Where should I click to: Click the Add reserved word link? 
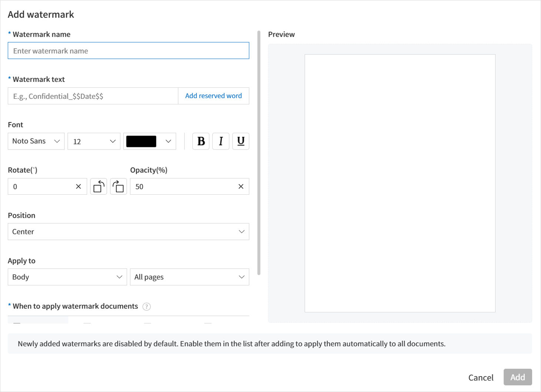213,96
